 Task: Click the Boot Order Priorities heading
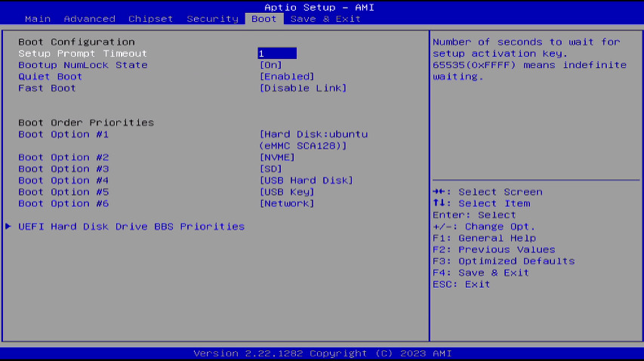click(x=86, y=122)
